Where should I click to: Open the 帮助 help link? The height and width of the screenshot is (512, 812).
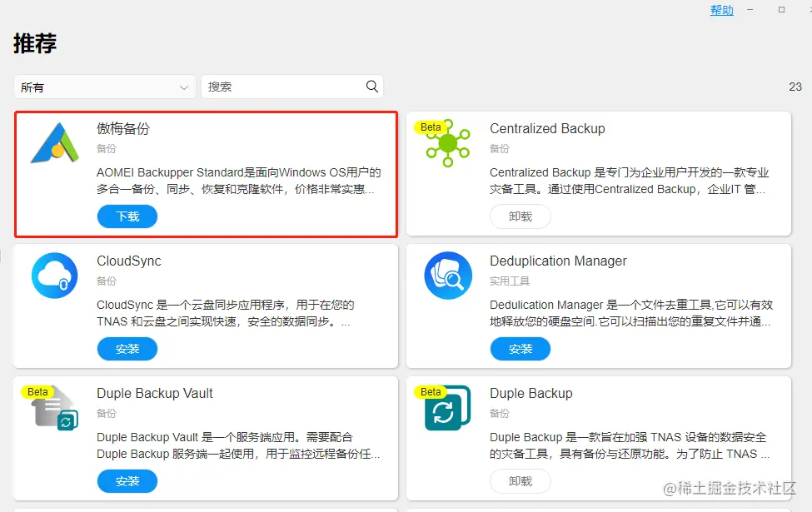point(722,10)
